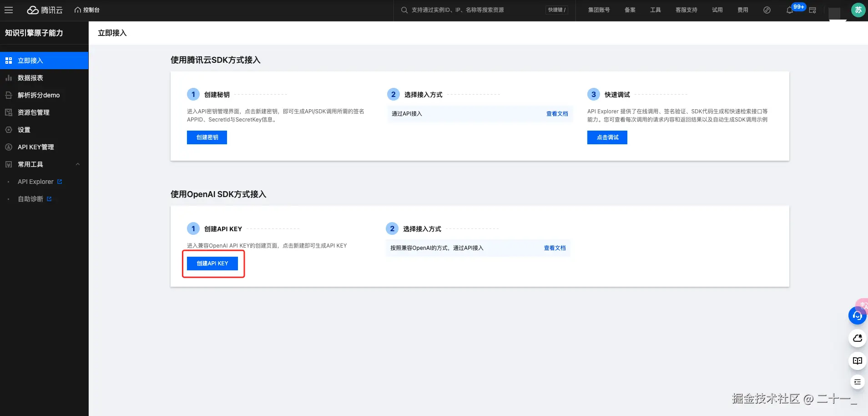Click the 立即接入 grid icon

pyautogui.click(x=9, y=61)
